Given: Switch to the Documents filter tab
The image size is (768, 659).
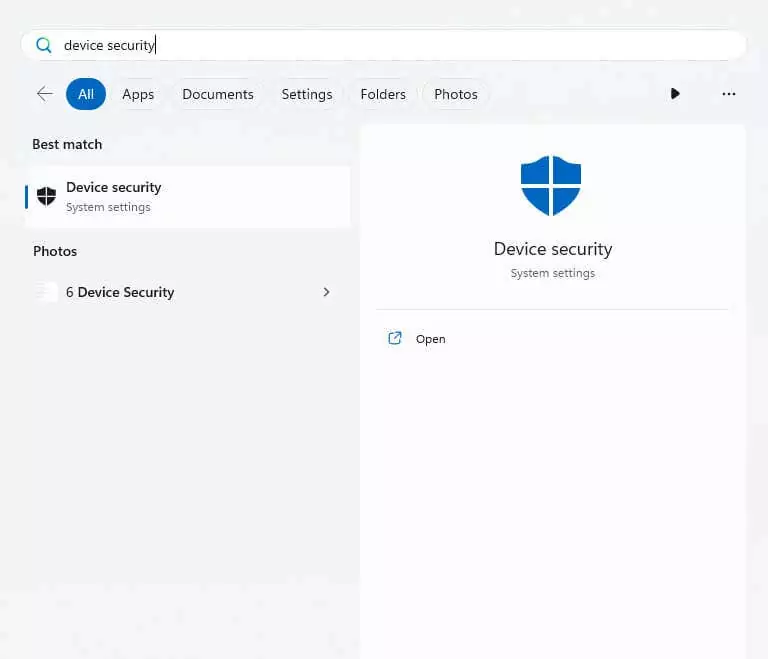Looking at the screenshot, I should (x=218, y=94).
